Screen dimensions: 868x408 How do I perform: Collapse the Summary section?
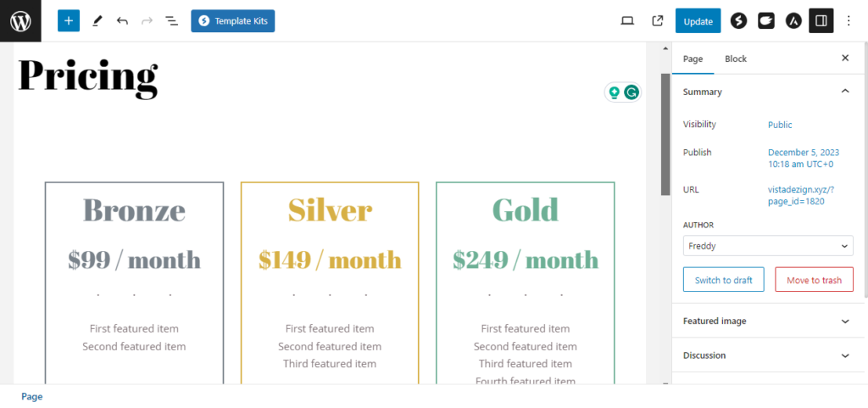[845, 92]
